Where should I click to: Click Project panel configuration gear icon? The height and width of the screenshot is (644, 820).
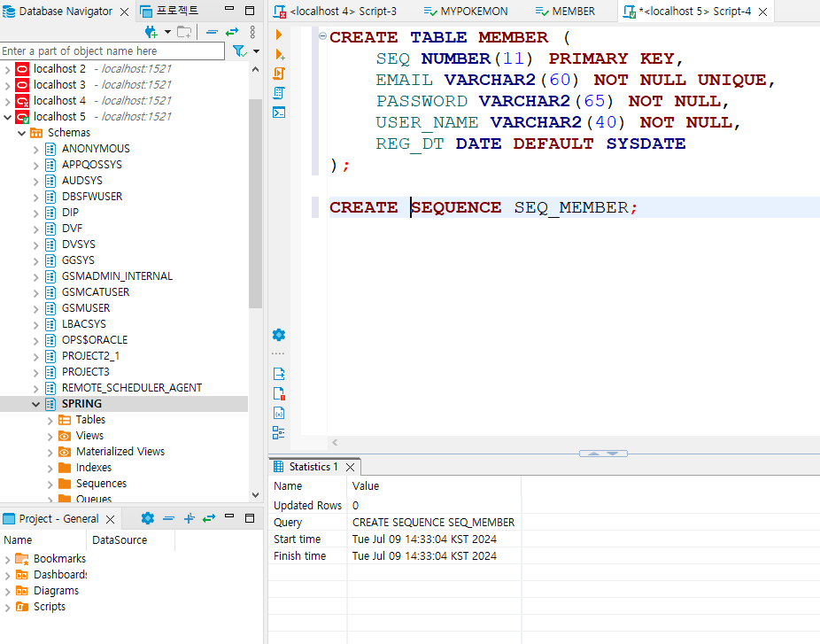(148, 518)
